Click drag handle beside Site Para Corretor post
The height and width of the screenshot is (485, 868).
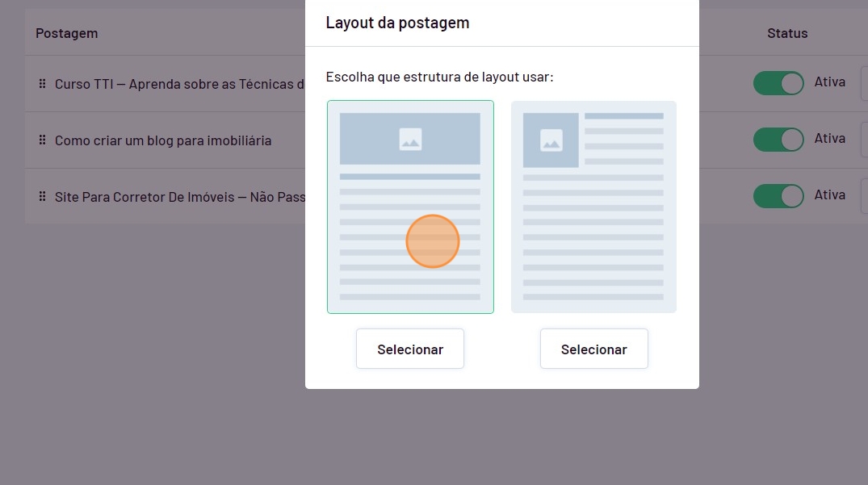[x=42, y=197]
